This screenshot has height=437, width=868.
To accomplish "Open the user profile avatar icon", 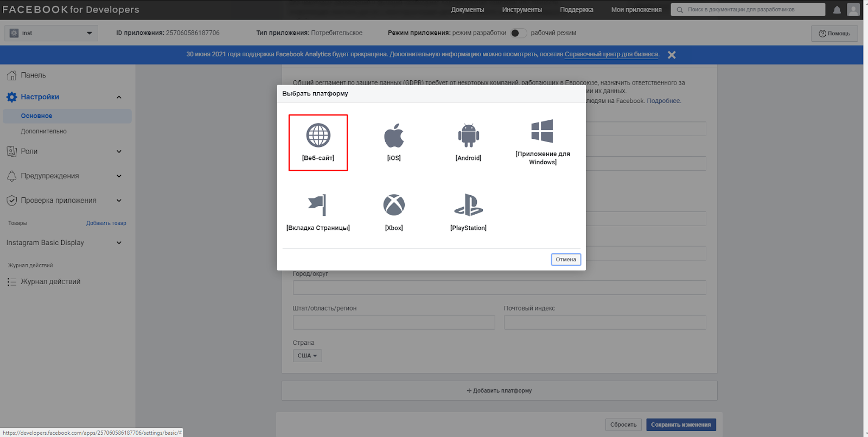I will pyautogui.click(x=853, y=9).
